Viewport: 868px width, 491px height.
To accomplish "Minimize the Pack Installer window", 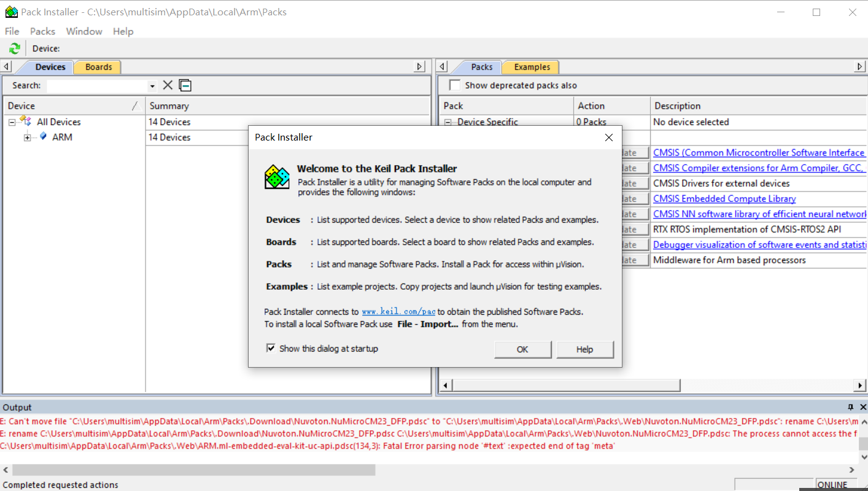I will [781, 12].
